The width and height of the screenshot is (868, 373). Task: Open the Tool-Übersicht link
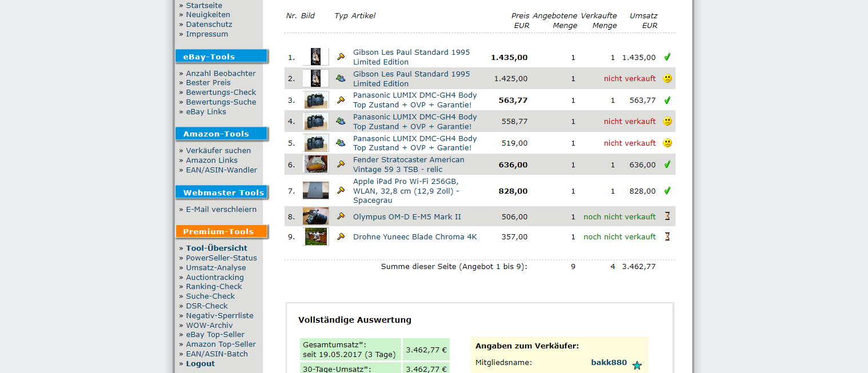tap(217, 248)
